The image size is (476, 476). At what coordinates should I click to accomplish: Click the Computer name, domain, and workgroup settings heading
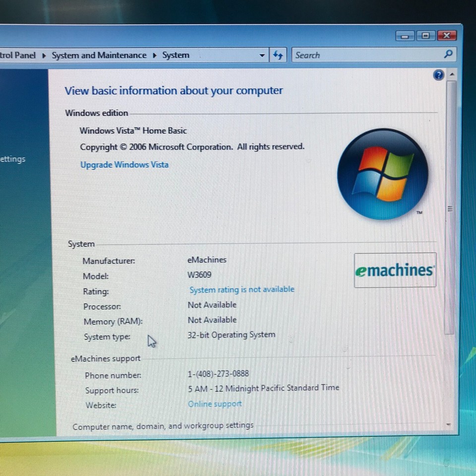tap(163, 425)
